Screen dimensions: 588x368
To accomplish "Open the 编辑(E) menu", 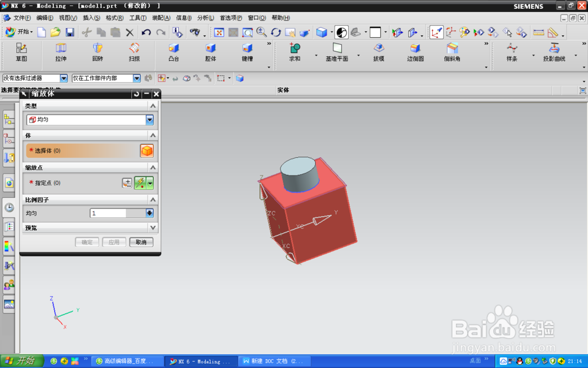I will (x=45, y=18).
